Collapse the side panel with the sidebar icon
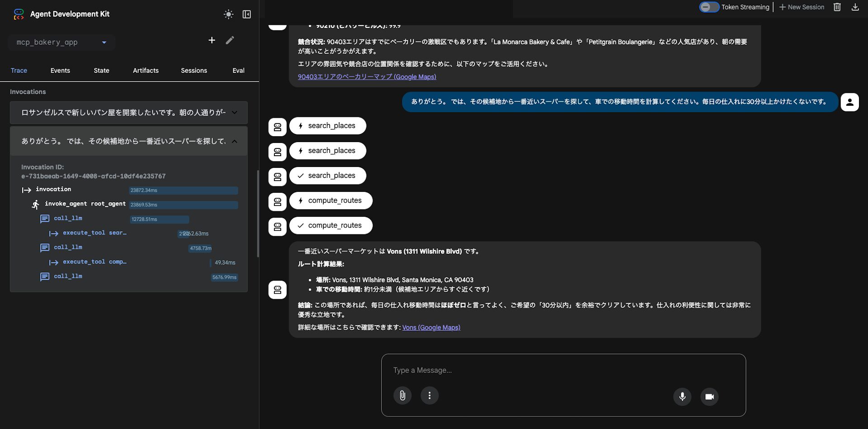868x429 pixels. click(246, 14)
